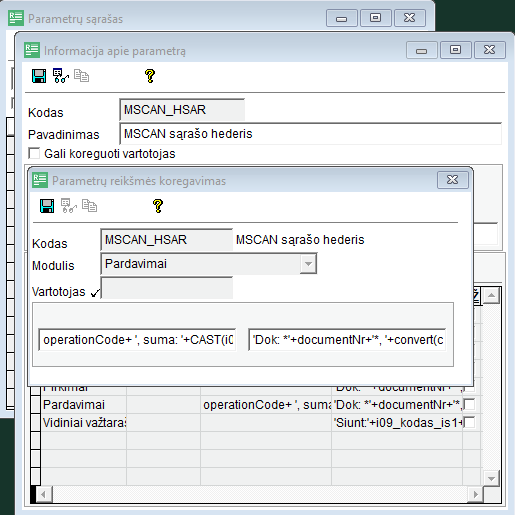The width and height of the screenshot is (515, 515).
Task: Open help in Parametrų reikšmės koregavimas dialog
Action: click(x=158, y=206)
